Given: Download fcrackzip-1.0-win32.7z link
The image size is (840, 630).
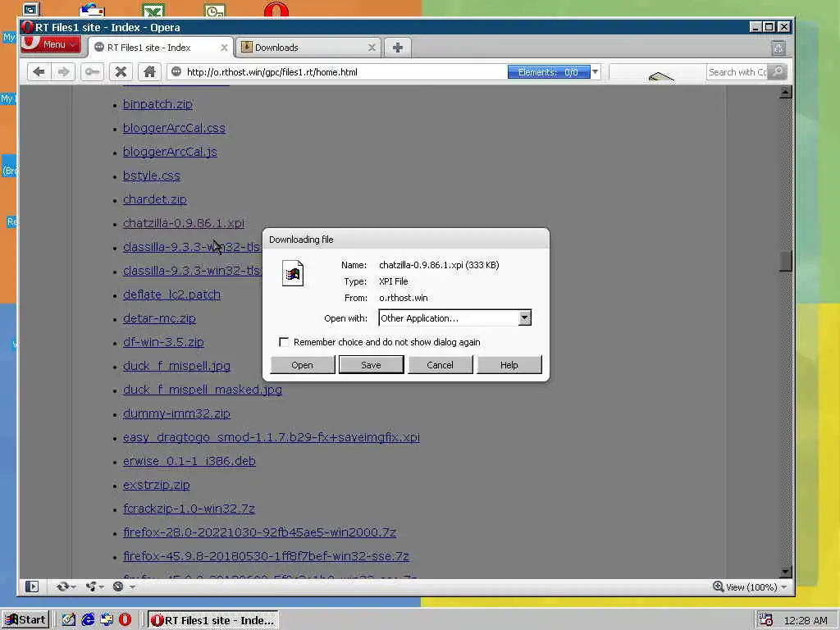Looking at the screenshot, I should [x=189, y=509].
